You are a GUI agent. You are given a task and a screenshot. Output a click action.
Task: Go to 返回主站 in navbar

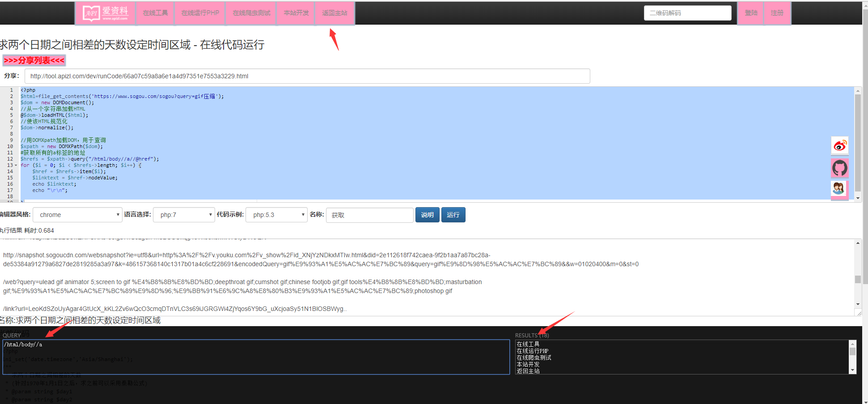tap(335, 13)
